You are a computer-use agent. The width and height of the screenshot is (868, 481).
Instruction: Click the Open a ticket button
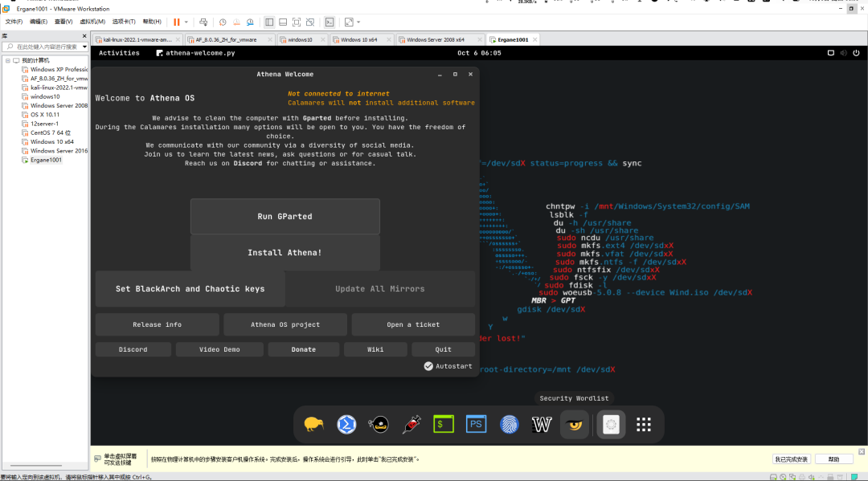coord(413,324)
